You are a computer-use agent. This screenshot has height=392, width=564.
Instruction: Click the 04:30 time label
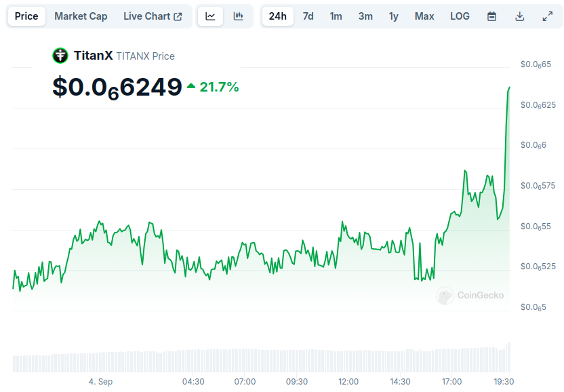click(x=193, y=382)
